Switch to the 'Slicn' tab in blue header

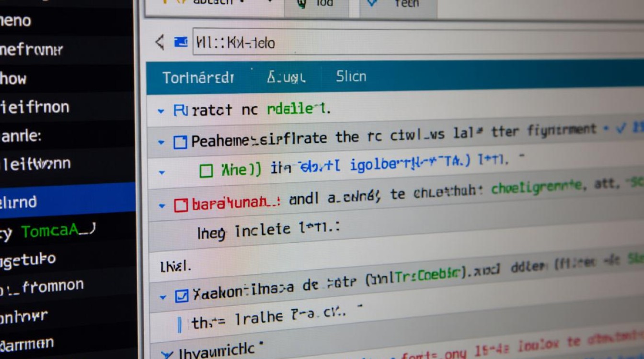coord(351,77)
